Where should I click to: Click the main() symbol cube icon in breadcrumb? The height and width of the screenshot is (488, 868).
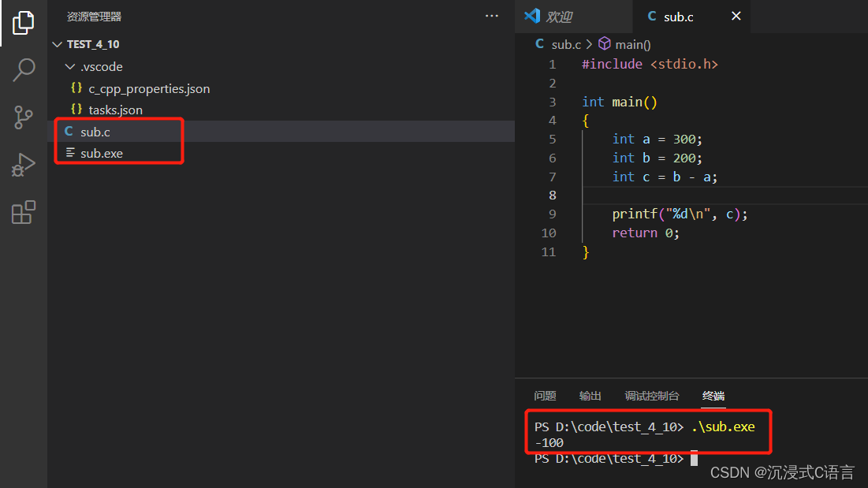pos(605,43)
